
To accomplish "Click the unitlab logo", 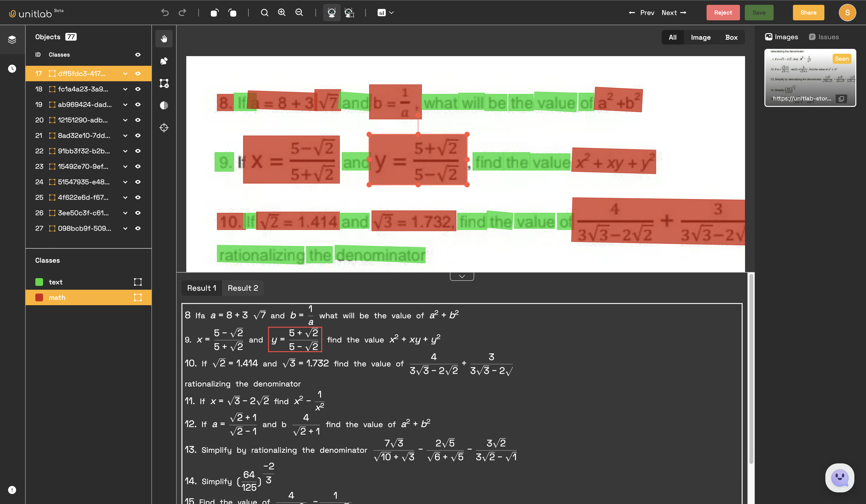I will 36,13.
